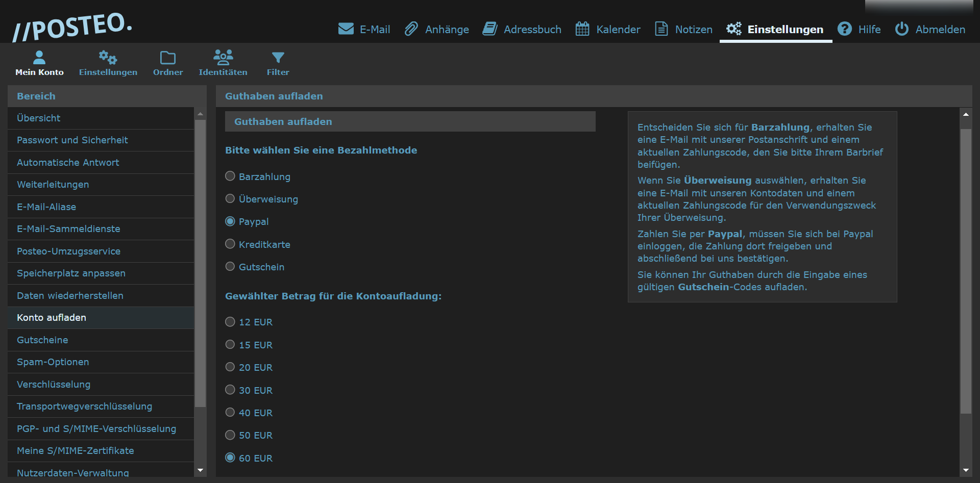Click the Anhänge paperclip icon
Screen dimensions: 980x483
pyautogui.click(x=411, y=29)
